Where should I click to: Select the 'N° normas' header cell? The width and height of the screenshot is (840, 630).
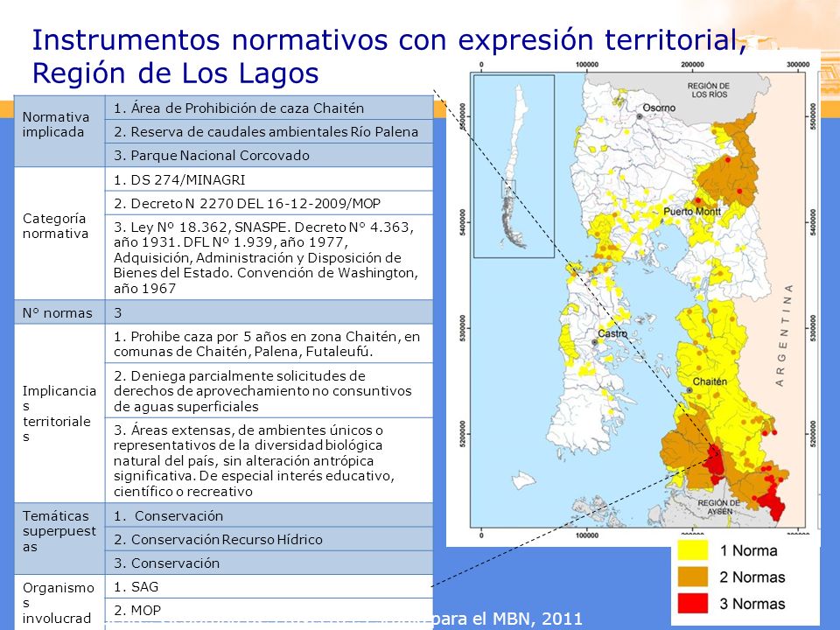(x=59, y=312)
